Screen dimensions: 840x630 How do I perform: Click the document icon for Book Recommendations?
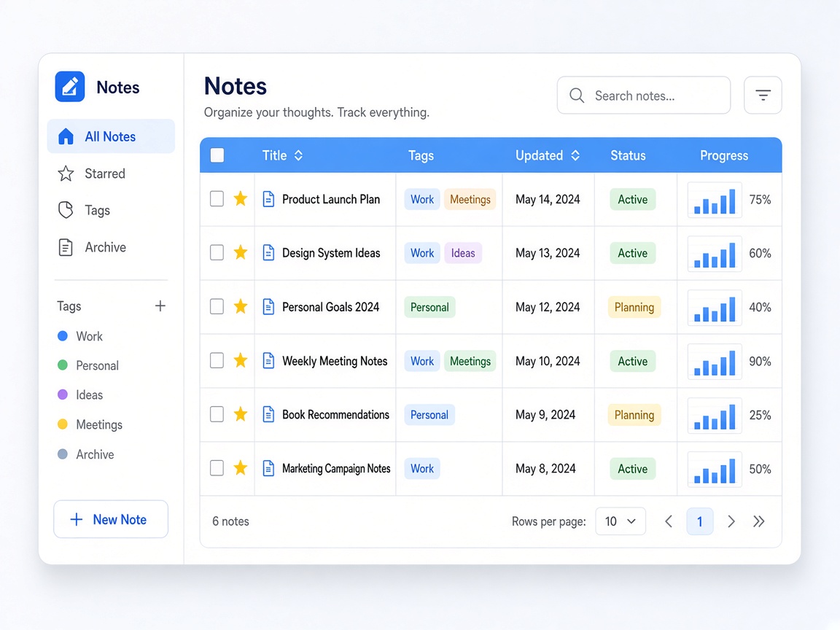click(268, 414)
